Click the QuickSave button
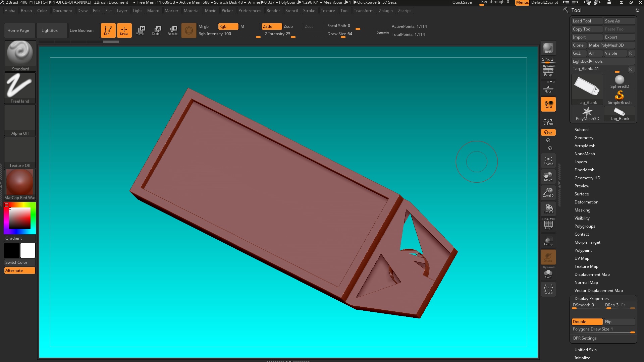Screen dimensions: 644x362 [462, 2]
